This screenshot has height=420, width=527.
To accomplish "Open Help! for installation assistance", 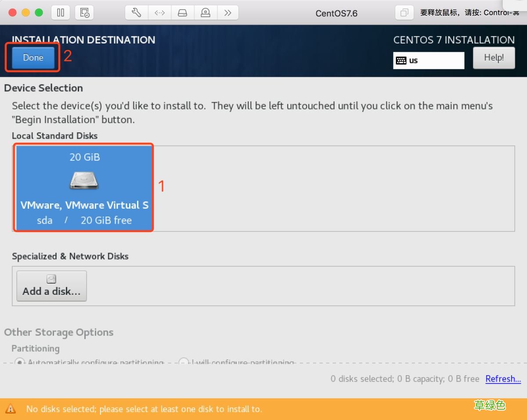I will (x=494, y=58).
